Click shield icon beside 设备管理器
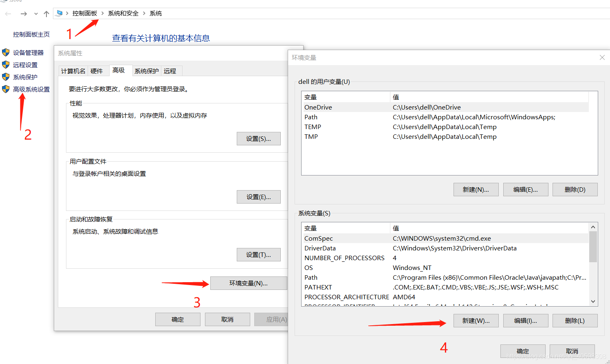The image size is (610, 364). coord(6,53)
